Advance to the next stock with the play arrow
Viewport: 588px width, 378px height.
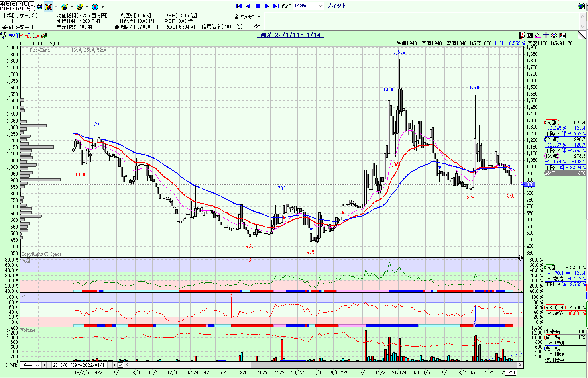pyautogui.click(x=267, y=6)
